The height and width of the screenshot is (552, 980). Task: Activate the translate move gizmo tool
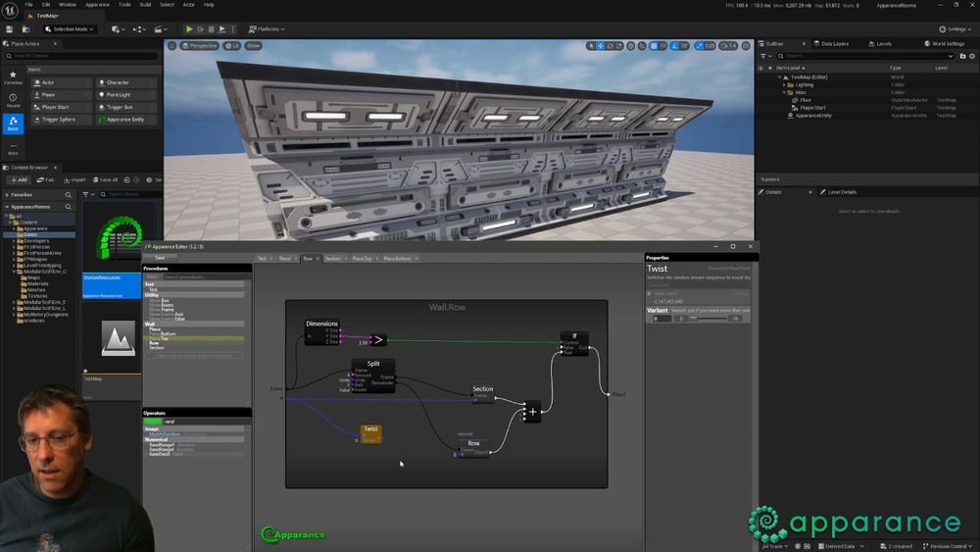coord(600,46)
